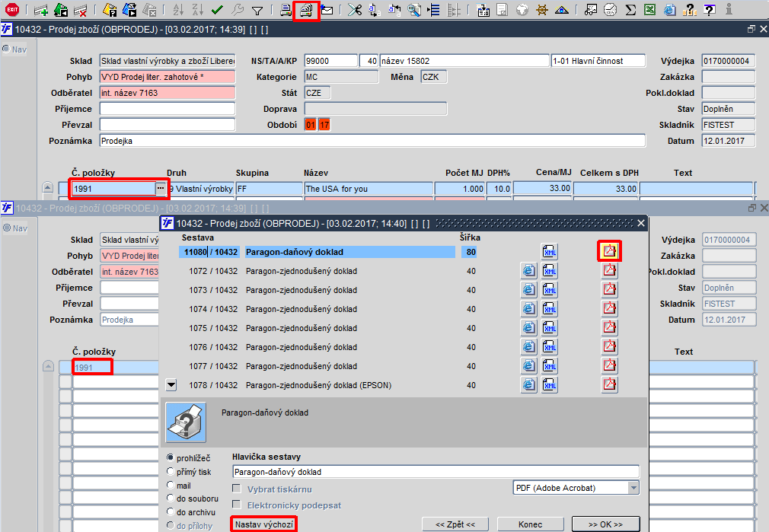The image size is (769, 532).
Task: Click the '>> OK >>' button
Action: coord(606,524)
